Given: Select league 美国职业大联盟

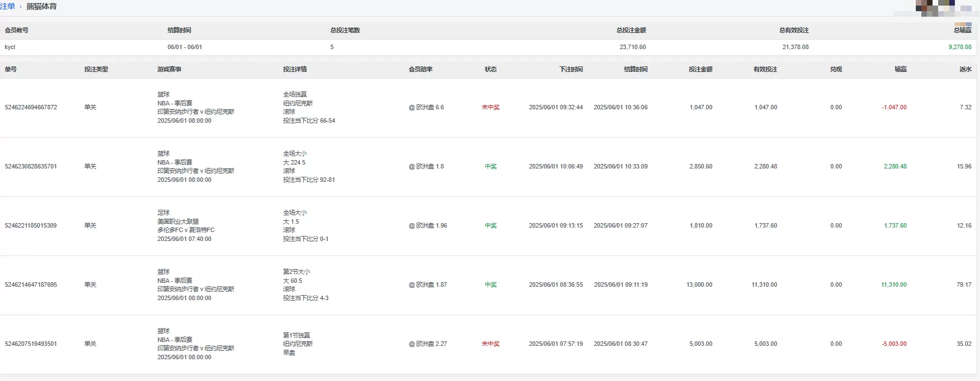Looking at the screenshot, I should (178, 221).
